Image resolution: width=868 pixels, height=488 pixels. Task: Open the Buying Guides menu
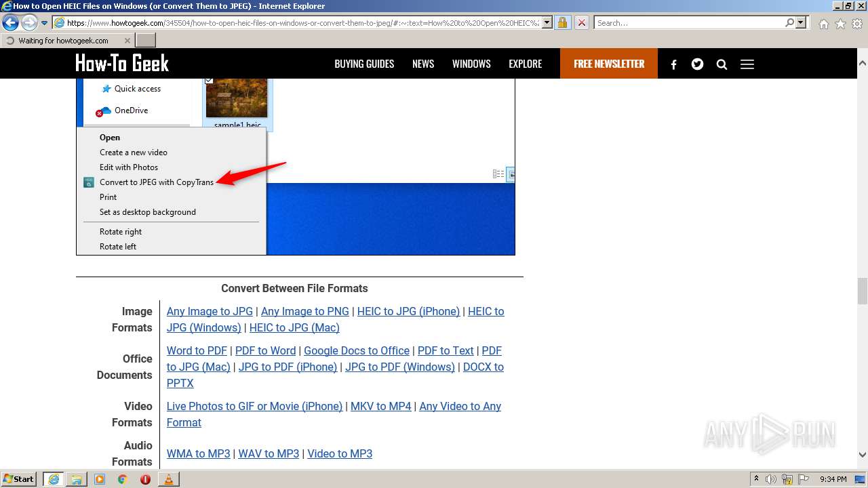pyautogui.click(x=364, y=64)
